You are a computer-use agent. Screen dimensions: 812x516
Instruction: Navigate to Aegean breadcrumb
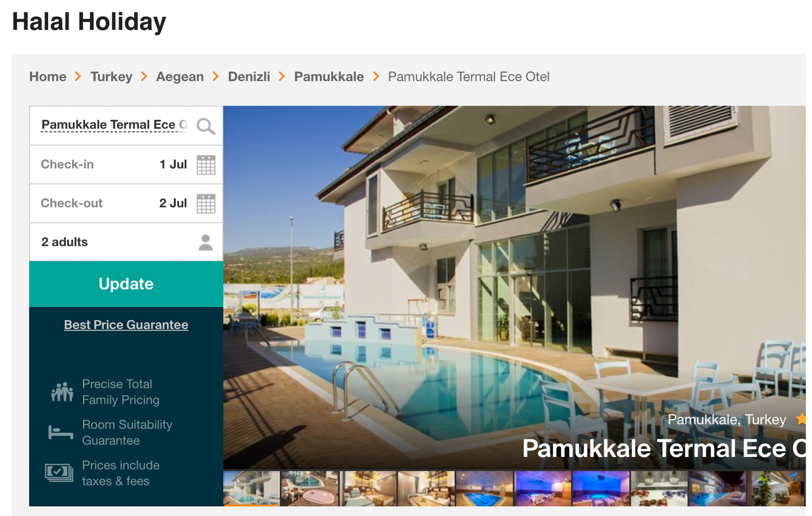180,77
